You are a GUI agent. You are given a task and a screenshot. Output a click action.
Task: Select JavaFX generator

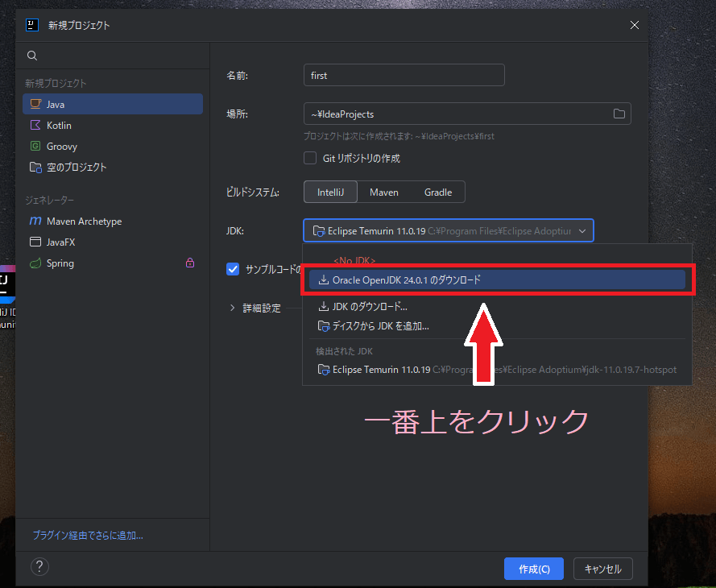point(113,242)
